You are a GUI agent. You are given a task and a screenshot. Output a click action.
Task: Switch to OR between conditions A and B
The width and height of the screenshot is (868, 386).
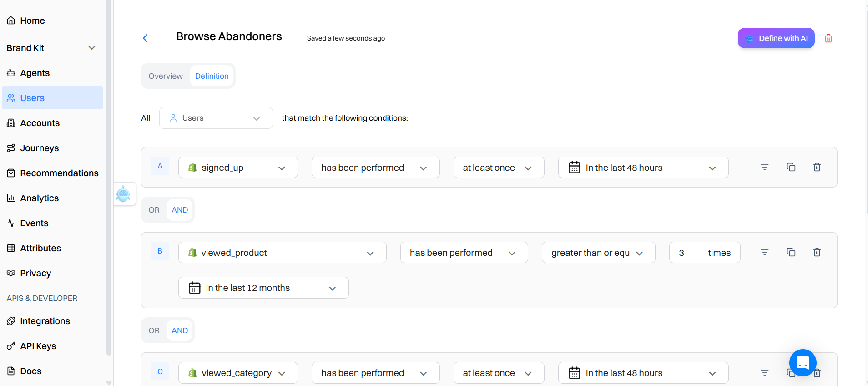pos(154,210)
